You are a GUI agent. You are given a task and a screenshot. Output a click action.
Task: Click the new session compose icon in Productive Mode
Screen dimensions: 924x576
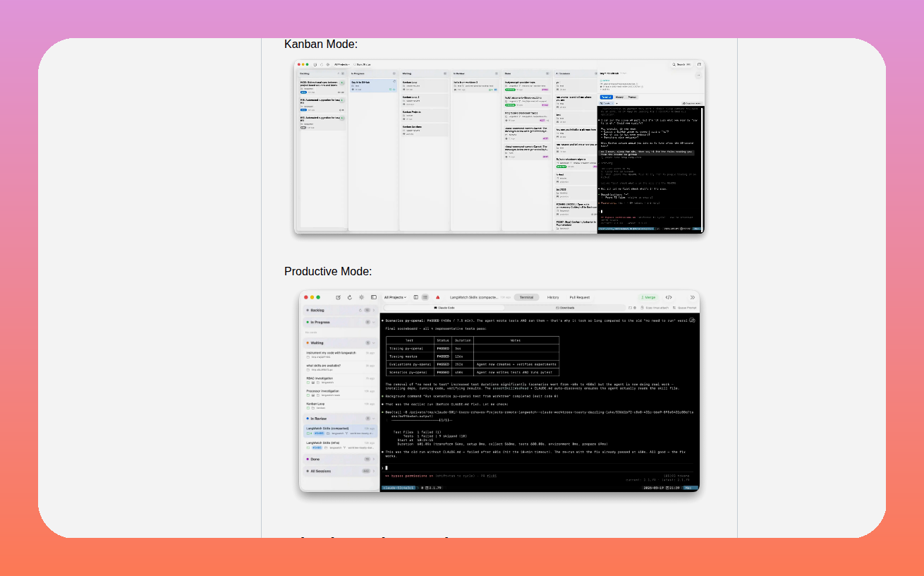(339, 297)
